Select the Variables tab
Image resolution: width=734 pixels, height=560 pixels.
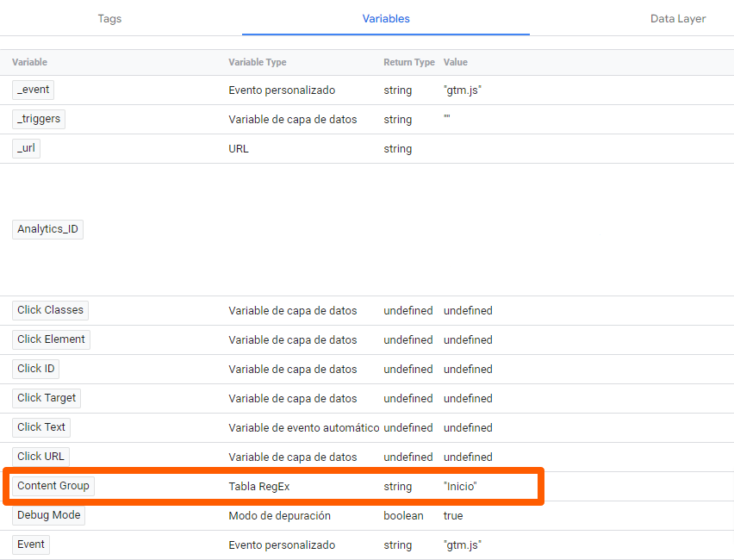386,19
